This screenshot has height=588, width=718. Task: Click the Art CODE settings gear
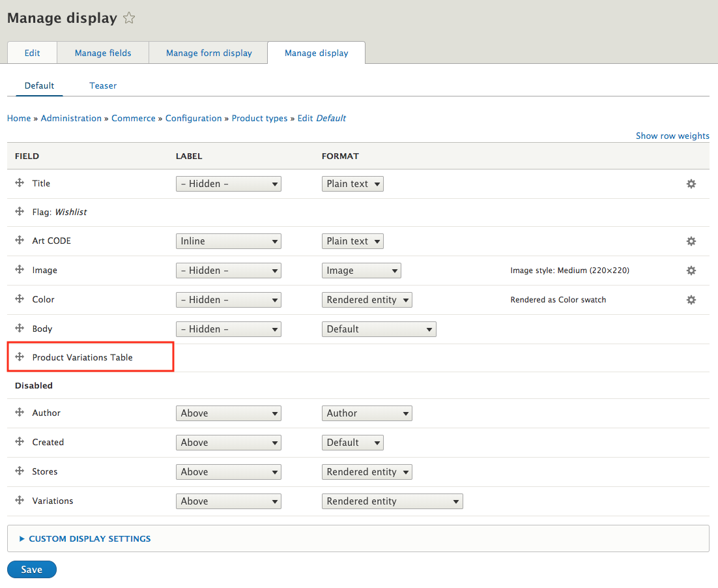[x=691, y=241]
